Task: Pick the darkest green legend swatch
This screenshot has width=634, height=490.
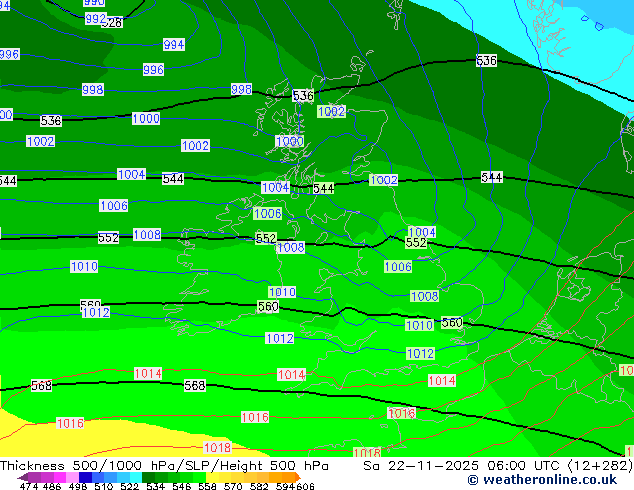Action: [148, 477]
